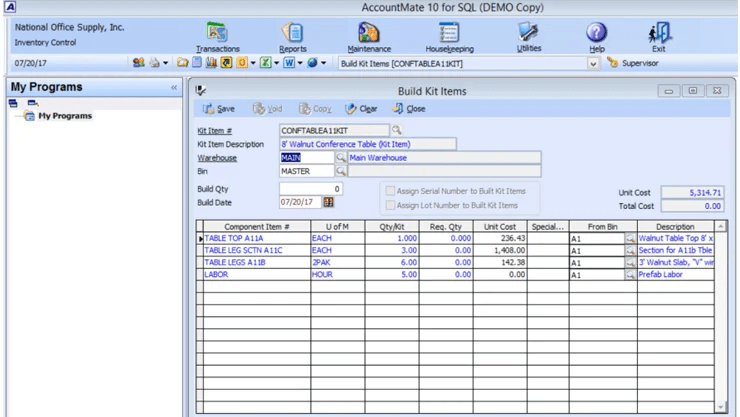Open From Bin lookup for LABOR row

630,274
